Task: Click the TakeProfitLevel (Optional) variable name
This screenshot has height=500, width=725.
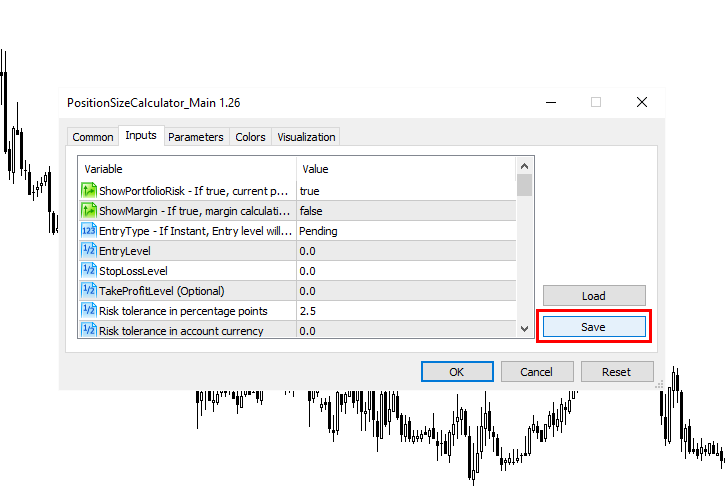Action: click(x=162, y=291)
